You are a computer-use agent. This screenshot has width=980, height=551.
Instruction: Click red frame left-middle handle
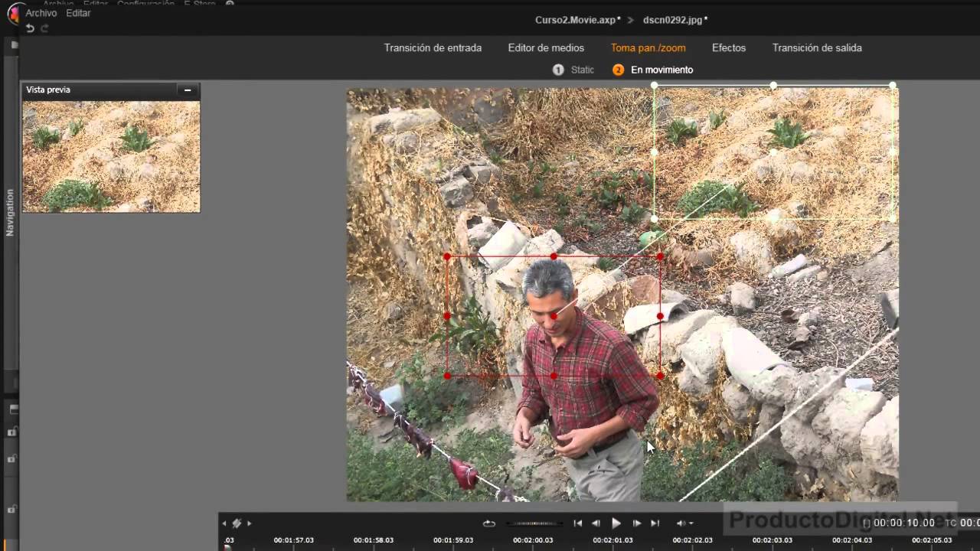pyautogui.click(x=447, y=316)
